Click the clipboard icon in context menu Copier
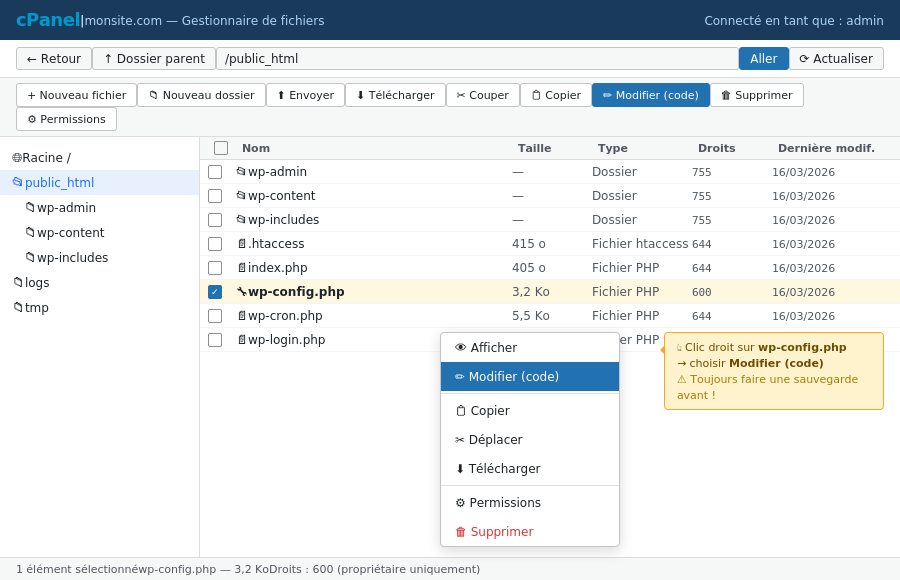Viewport: 900px width, 580px height. pos(460,411)
